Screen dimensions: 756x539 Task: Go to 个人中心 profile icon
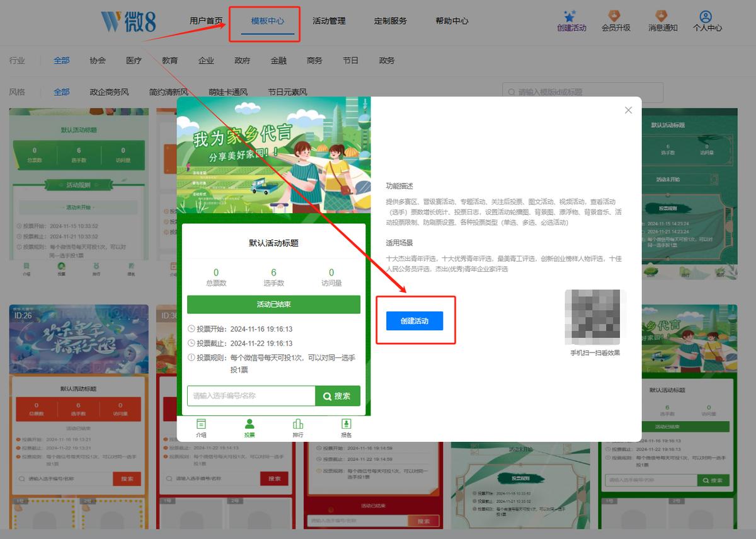pos(706,16)
